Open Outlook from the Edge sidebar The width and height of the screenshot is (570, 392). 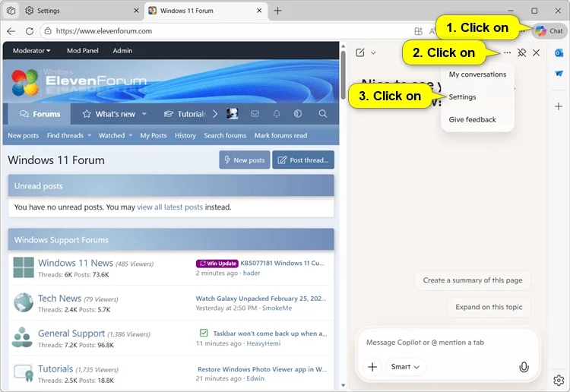coord(559,53)
